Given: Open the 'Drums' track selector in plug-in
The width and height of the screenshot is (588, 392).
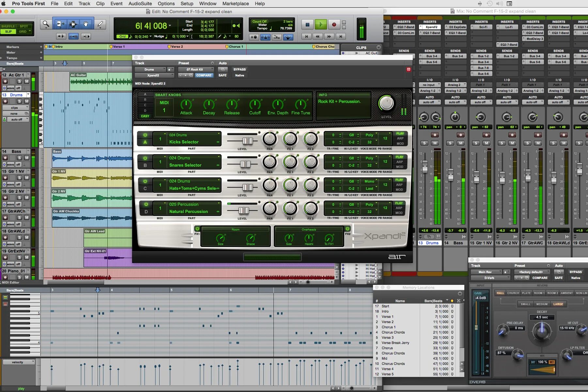Looking at the screenshot, I should [x=150, y=69].
